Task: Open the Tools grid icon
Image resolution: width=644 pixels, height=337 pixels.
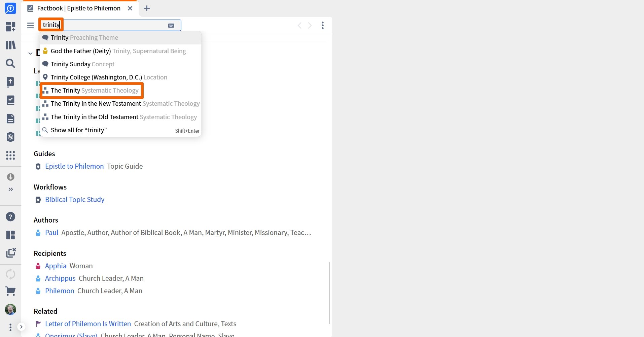Action: pyautogui.click(x=10, y=155)
